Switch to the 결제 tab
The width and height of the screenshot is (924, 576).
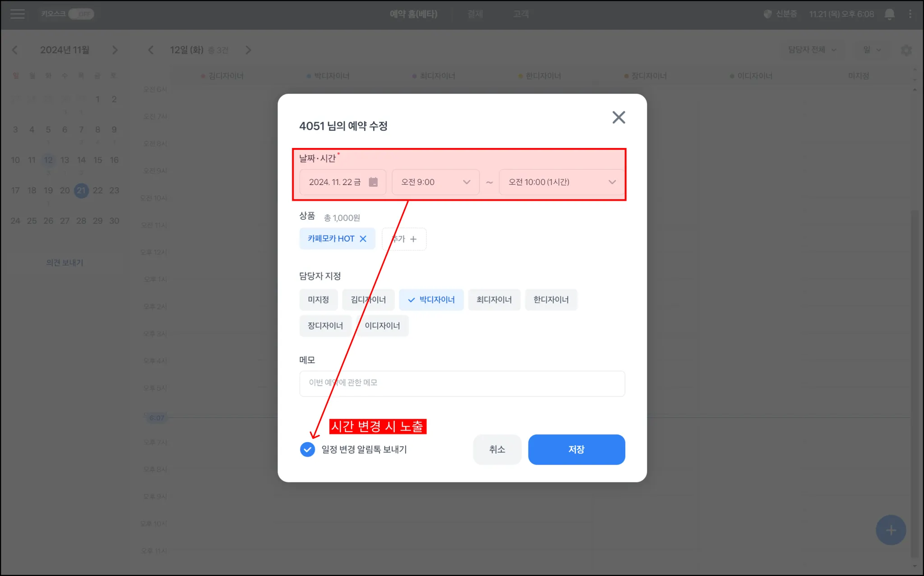475,14
